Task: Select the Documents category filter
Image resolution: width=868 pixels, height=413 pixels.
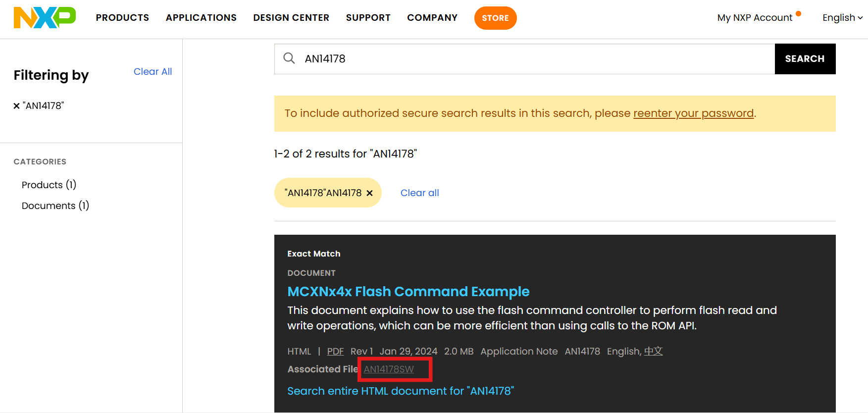Action: point(55,205)
